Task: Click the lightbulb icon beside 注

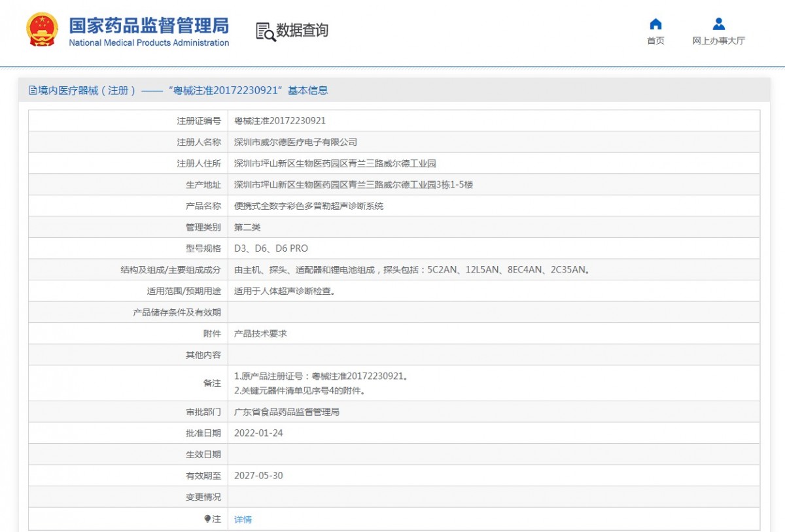Action: tap(207, 519)
